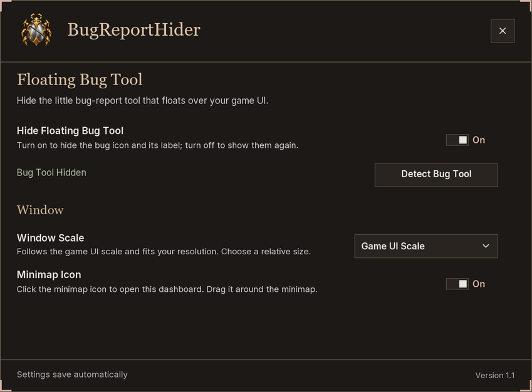Click the Window Scale dropdown chevron arrow

click(x=486, y=246)
